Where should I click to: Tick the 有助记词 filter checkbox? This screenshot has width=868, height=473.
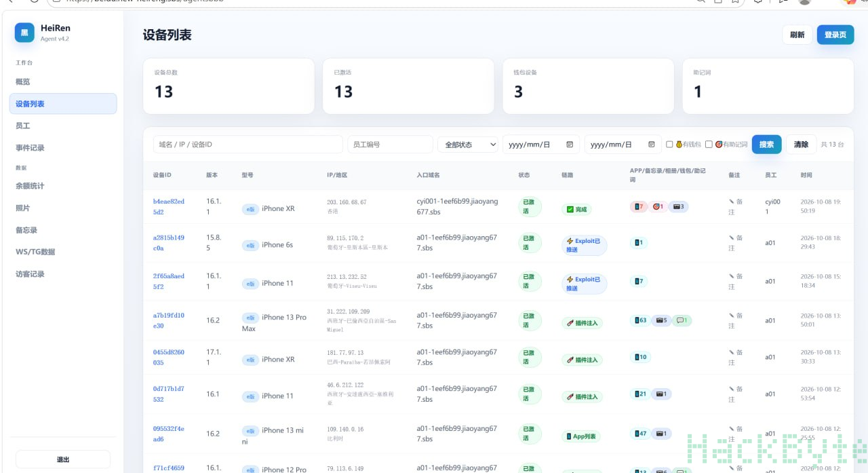[x=709, y=145]
